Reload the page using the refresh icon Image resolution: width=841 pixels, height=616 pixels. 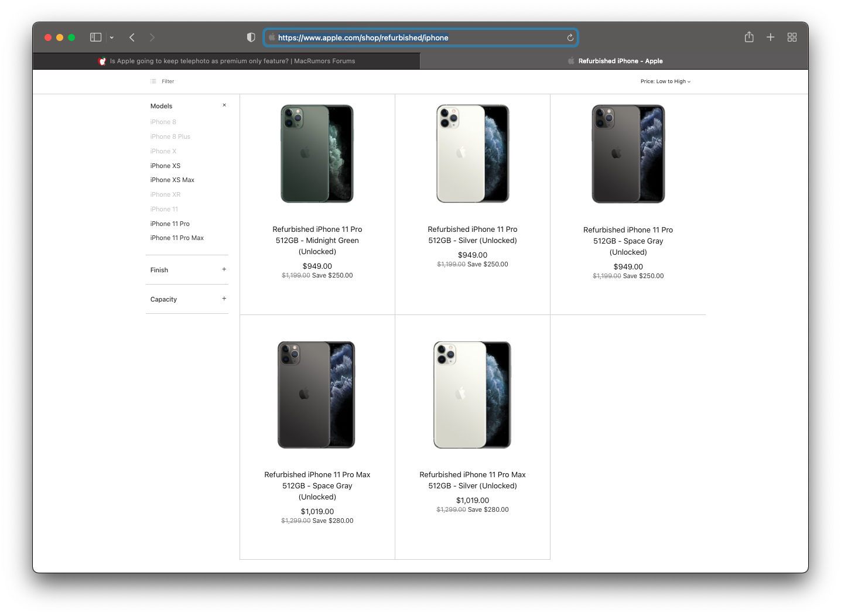(570, 37)
